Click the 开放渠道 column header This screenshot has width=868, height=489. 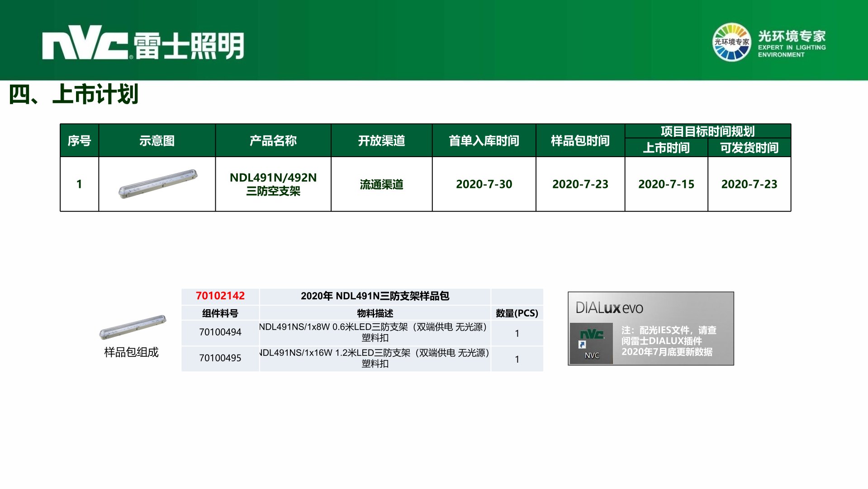point(381,141)
